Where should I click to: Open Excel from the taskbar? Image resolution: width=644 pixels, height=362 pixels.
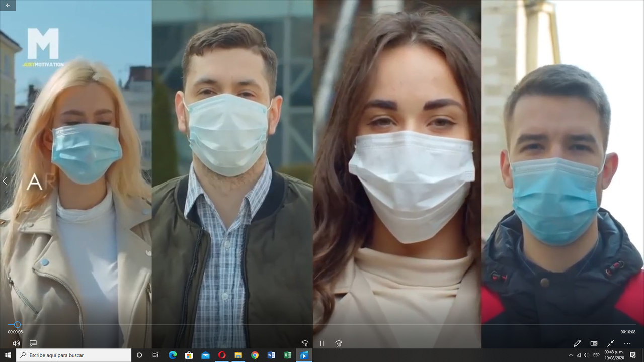tap(288, 355)
